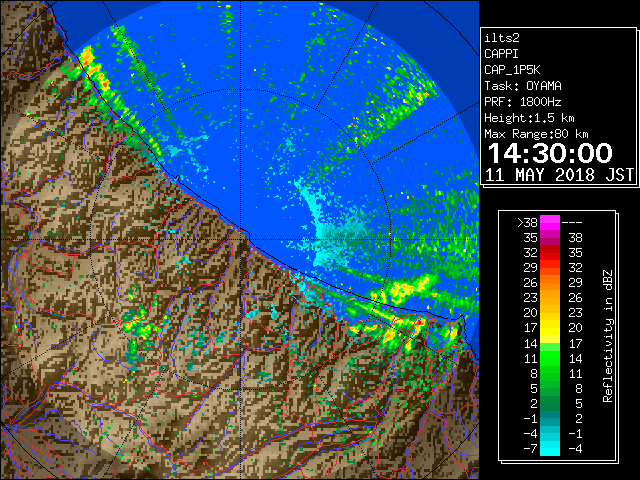Click the "CAP_1P5K" product name
The height and width of the screenshot is (480, 640).
pos(512,70)
